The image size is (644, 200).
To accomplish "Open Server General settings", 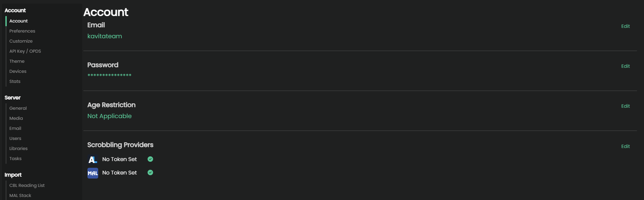I will (18, 108).
